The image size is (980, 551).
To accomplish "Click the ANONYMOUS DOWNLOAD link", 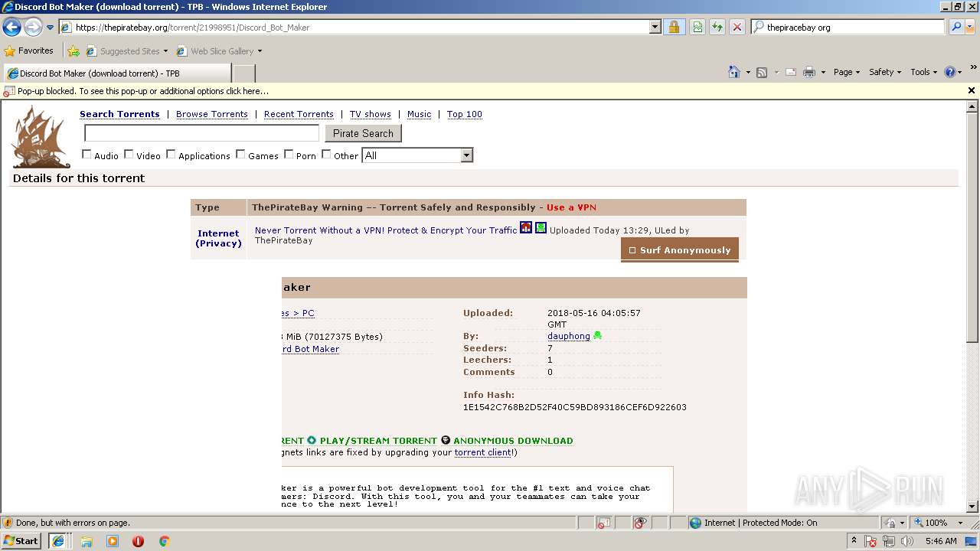I will [513, 441].
